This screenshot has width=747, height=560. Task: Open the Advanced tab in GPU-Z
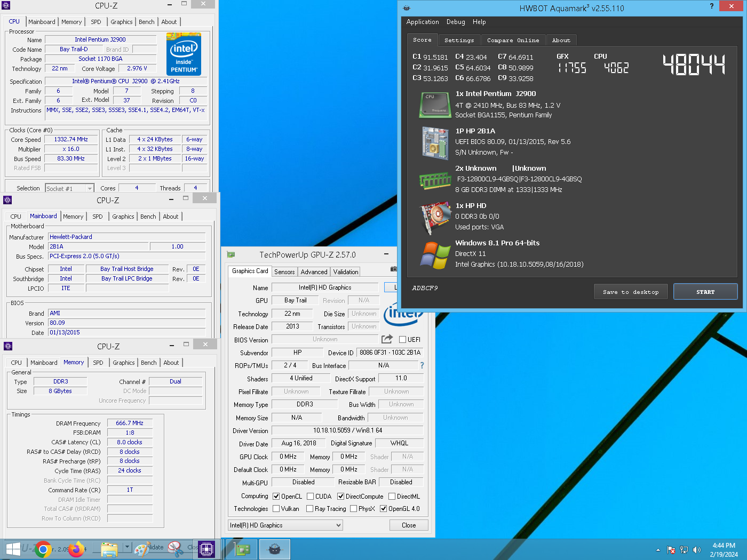[x=314, y=272]
